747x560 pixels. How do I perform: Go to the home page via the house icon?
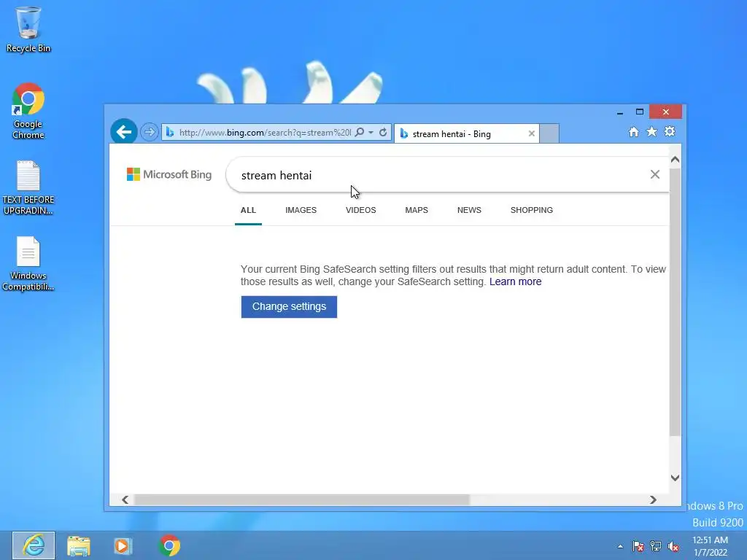coord(634,132)
